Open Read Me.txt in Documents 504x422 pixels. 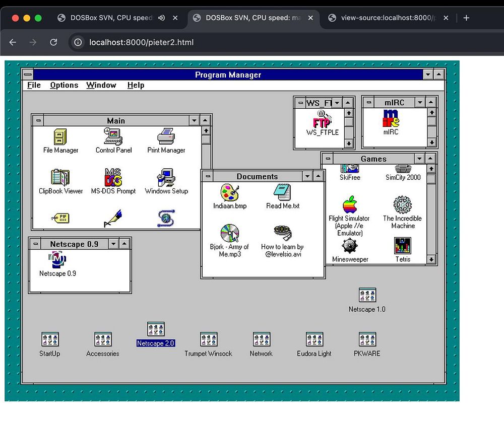pos(283,192)
